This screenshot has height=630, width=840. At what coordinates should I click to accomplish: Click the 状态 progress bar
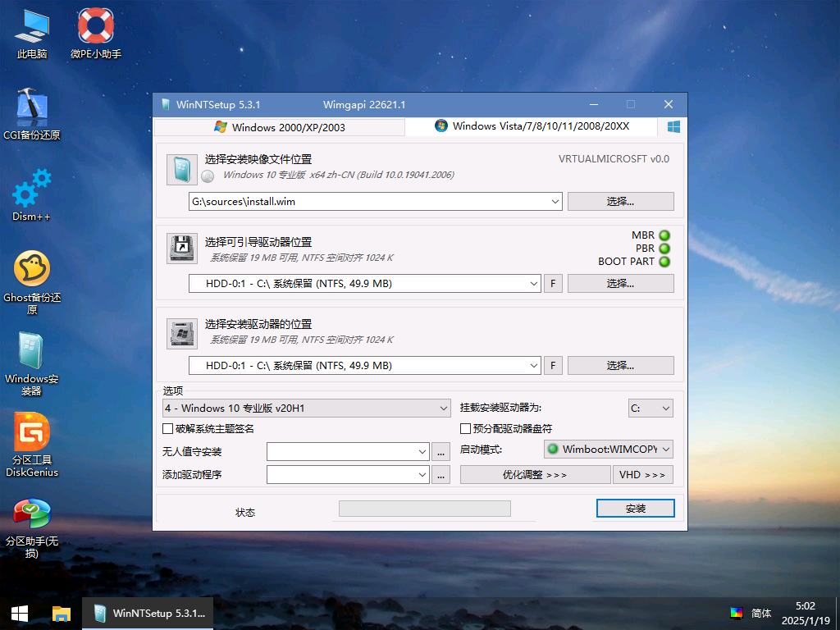(424, 509)
